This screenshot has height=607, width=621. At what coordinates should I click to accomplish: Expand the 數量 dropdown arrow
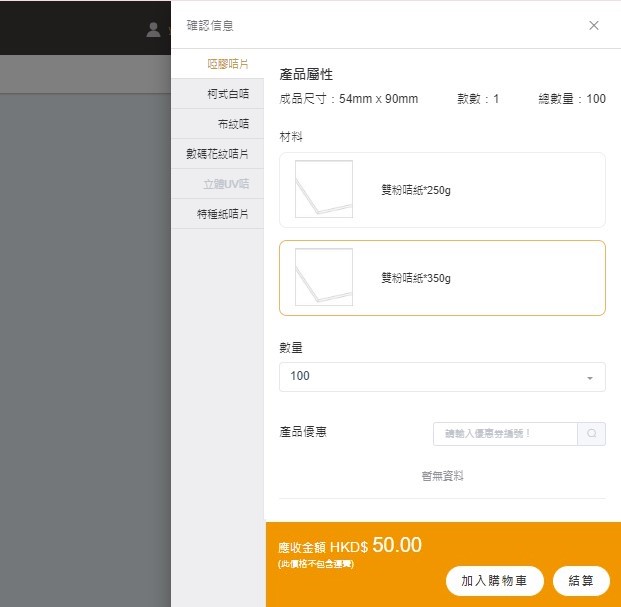tap(589, 377)
